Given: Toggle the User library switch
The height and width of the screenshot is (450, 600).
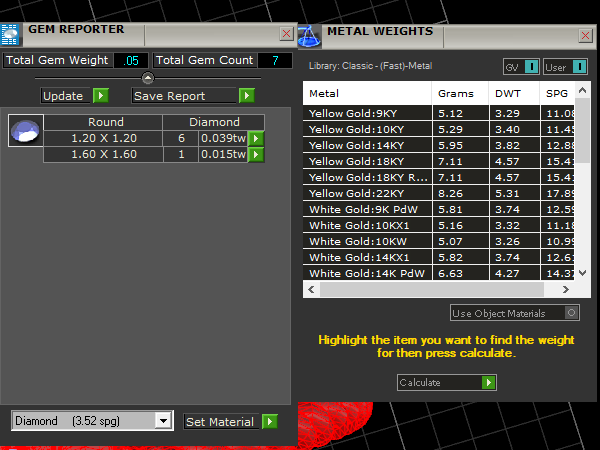Looking at the screenshot, I should pos(566,67).
